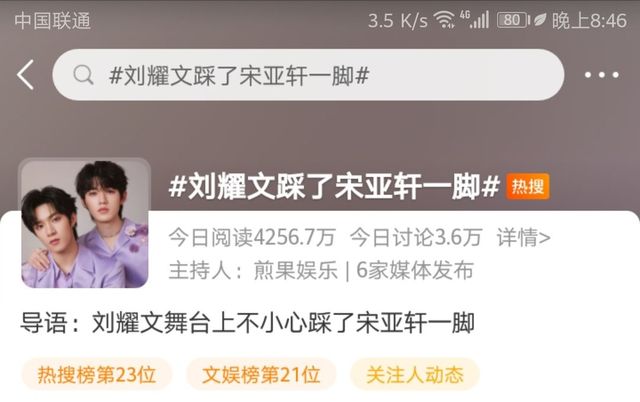Click the search magnifier icon
The width and height of the screenshot is (640, 402).
click(x=83, y=75)
